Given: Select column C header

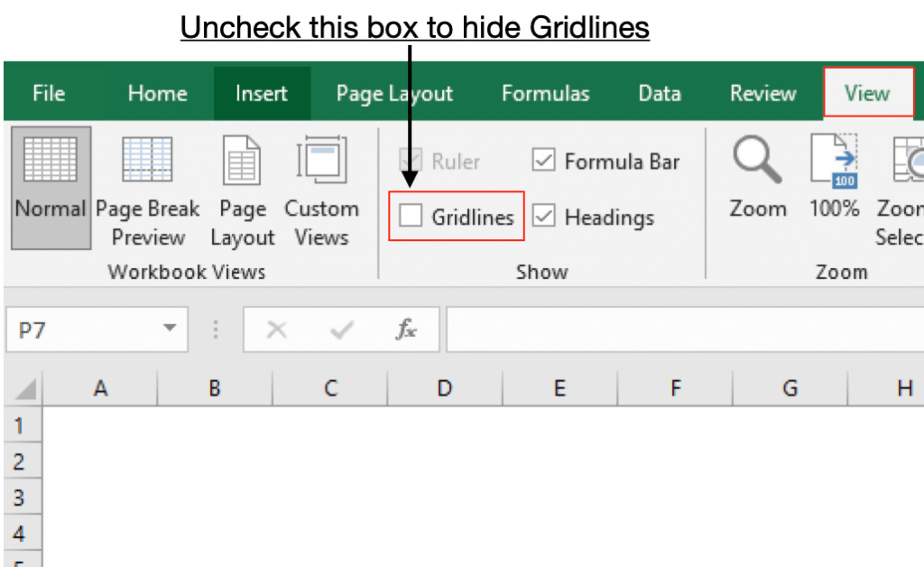Looking at the screenshot, I should point(330,388).
